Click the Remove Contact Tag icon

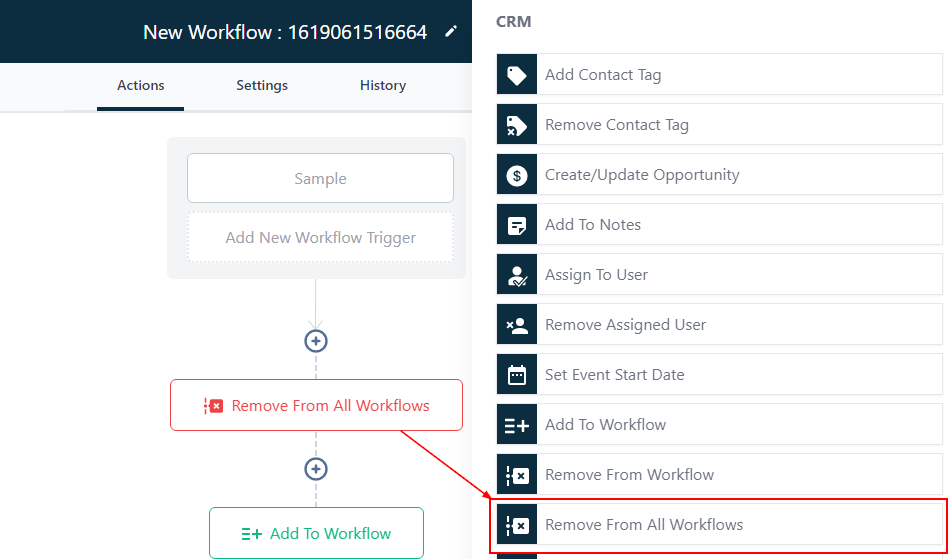[517, 125]
